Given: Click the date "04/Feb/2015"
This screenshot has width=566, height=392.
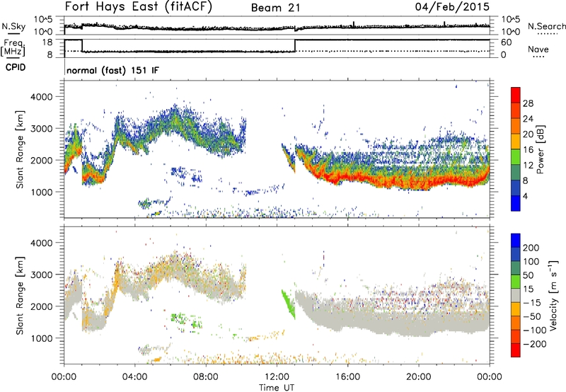Looking at the screenshot, I should [452, 7].
